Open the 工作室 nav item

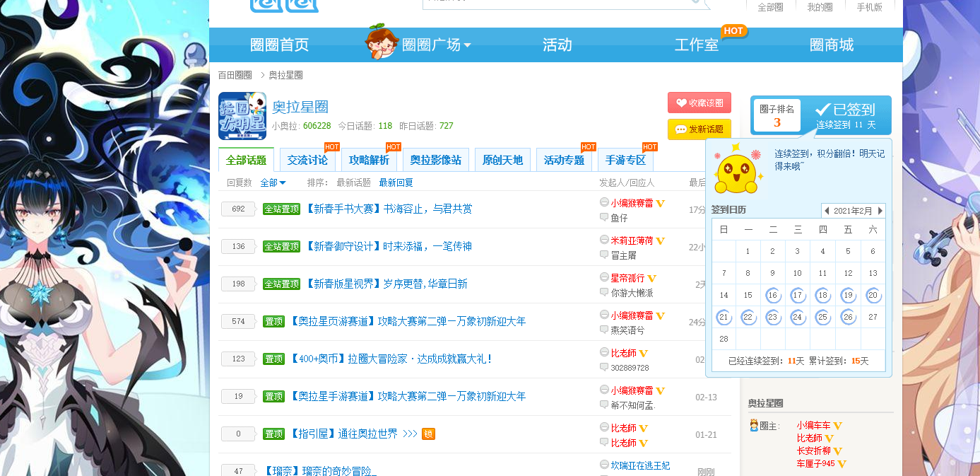[x=697, y=45]
